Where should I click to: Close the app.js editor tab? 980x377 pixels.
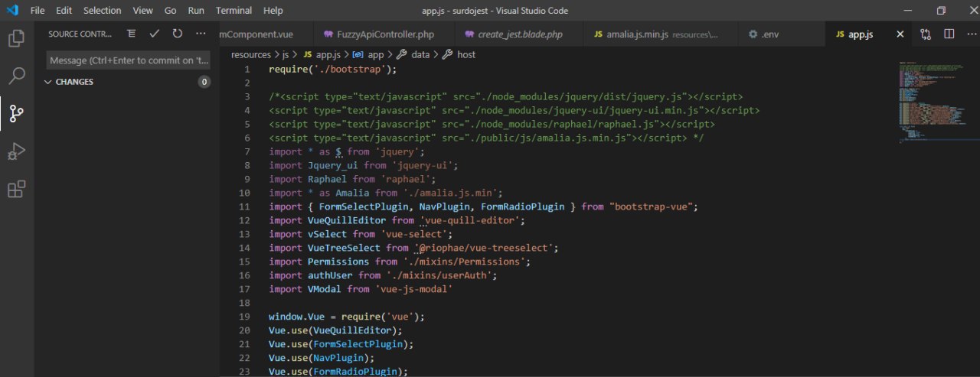click(900, 34)
